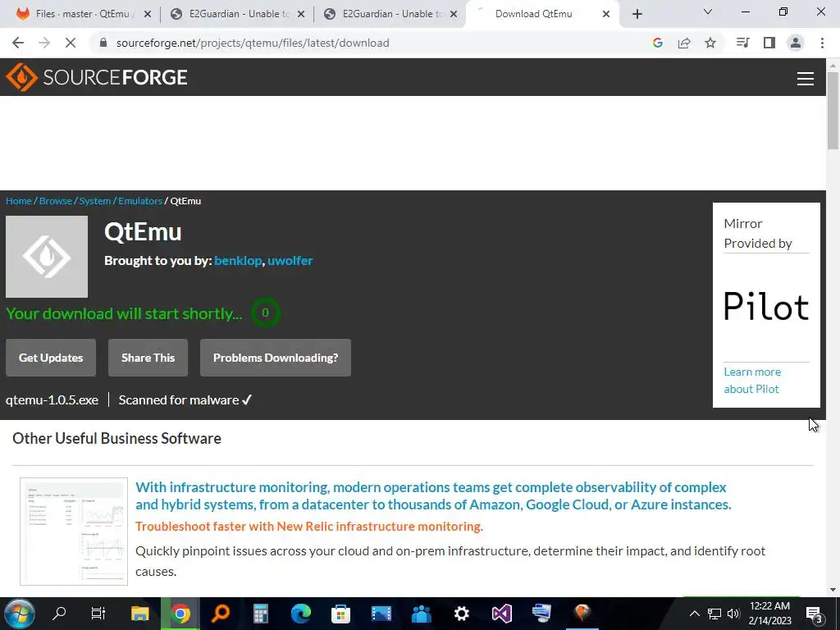Click Troubleshoot faster with New Relic link
840x630 pixels.
[309, 527]
